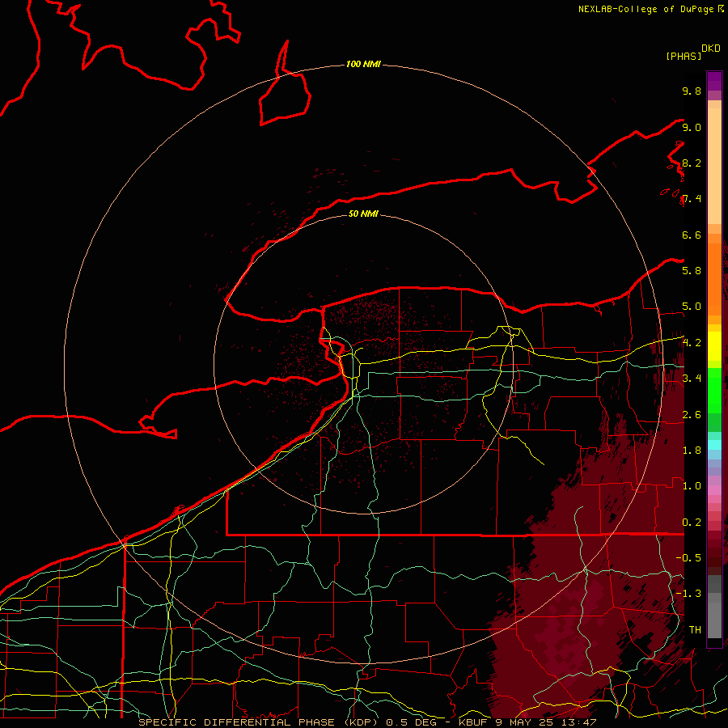Screen dimensions: 728x728
Task: Click the 7.4 value on the color scale
Action: coord(692,199)
